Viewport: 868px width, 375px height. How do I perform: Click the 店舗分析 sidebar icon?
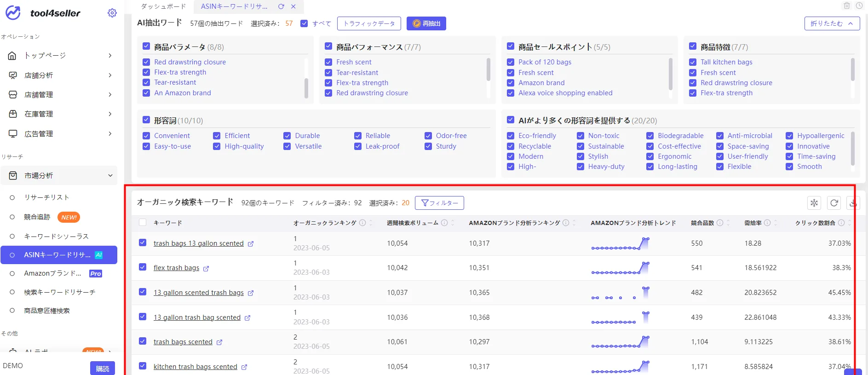(12, 75)
